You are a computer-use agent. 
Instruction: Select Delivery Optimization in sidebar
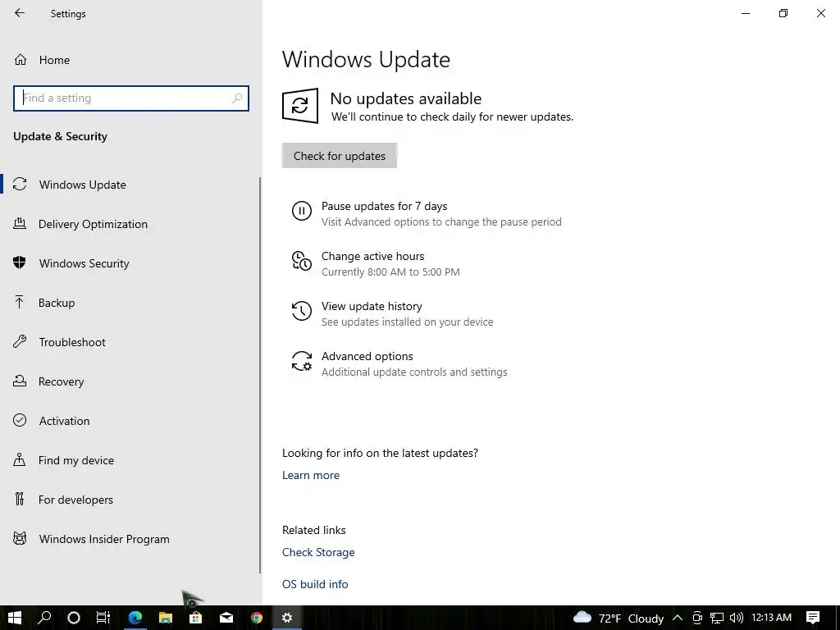[x=130, y=224]
